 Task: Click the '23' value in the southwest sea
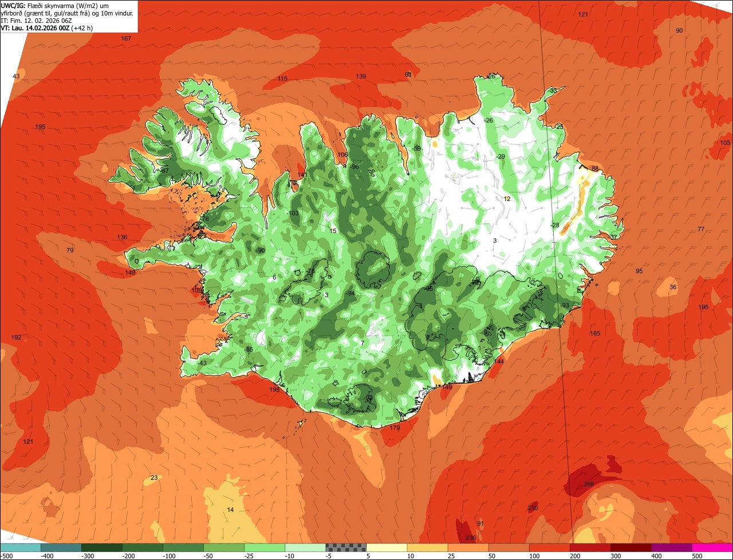(154, 478)
